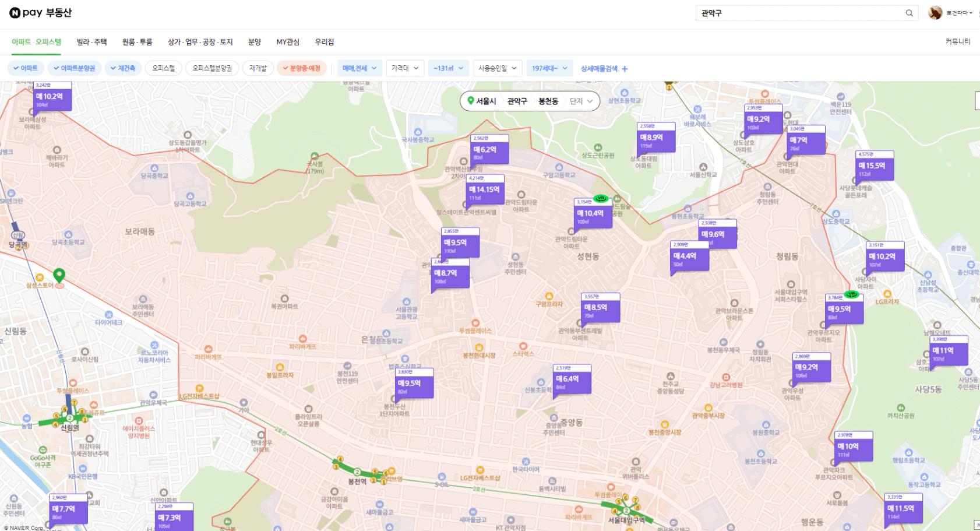Expand the 매매,전세 deal type dropdown

(359, 68)
